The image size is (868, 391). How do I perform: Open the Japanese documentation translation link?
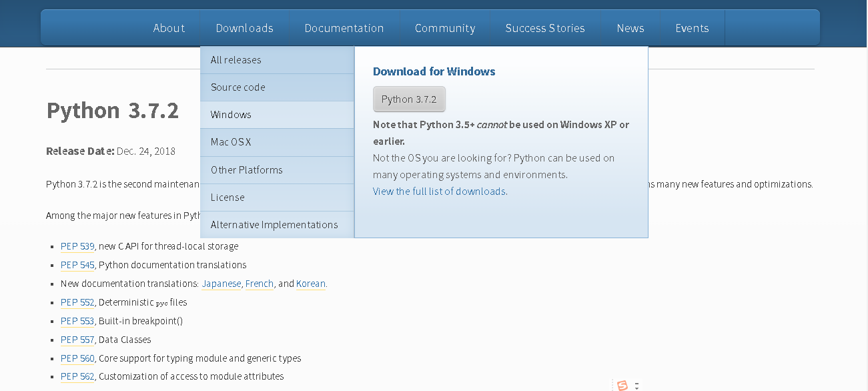tap(221, 284)
